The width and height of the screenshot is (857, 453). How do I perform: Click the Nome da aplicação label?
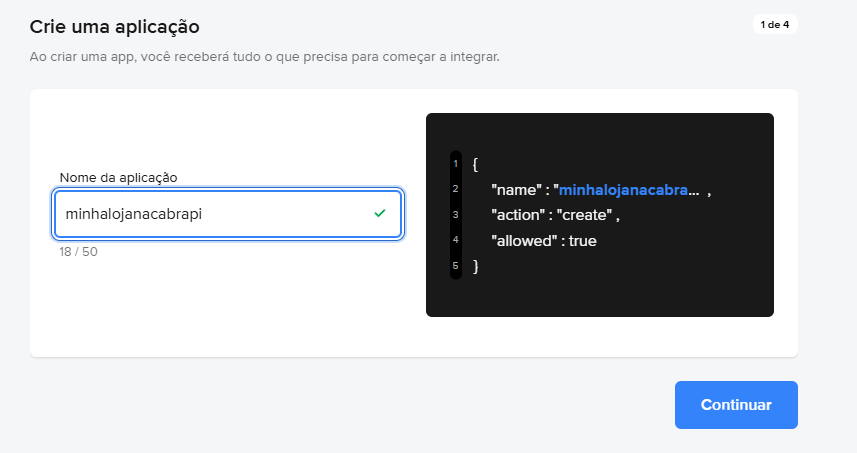click(118, 178)
